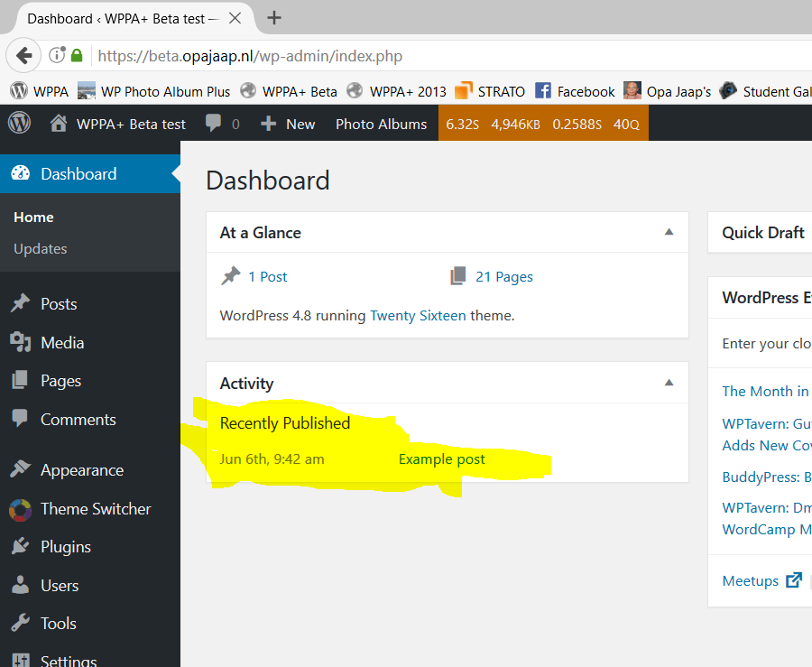Collapse the At a Glance widget
The image size is (812, 667).
[x=669, y=232]
